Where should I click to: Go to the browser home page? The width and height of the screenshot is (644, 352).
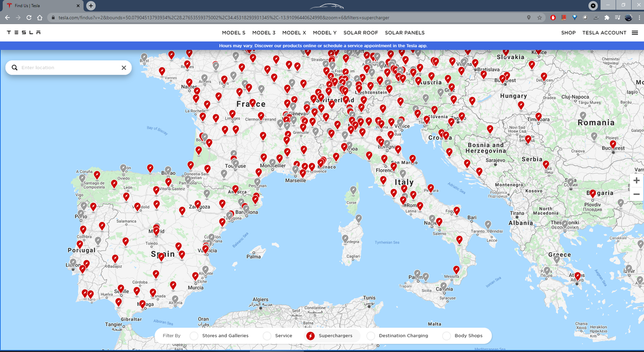click(39, 18)
